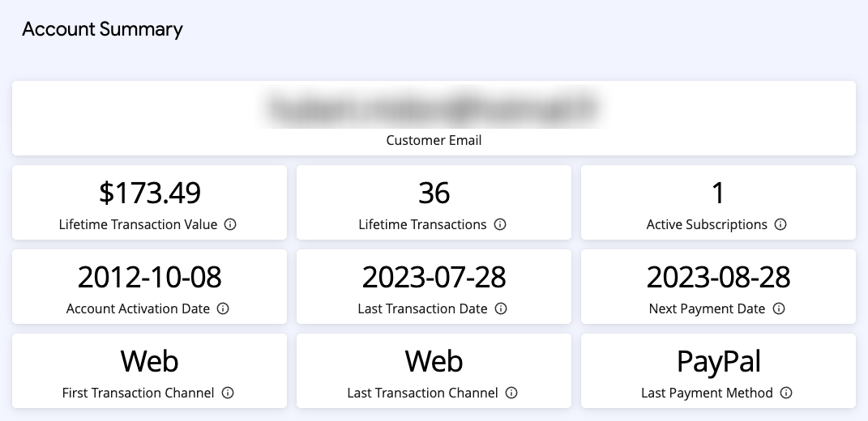Click the Account Summary heading

point(102,29)
